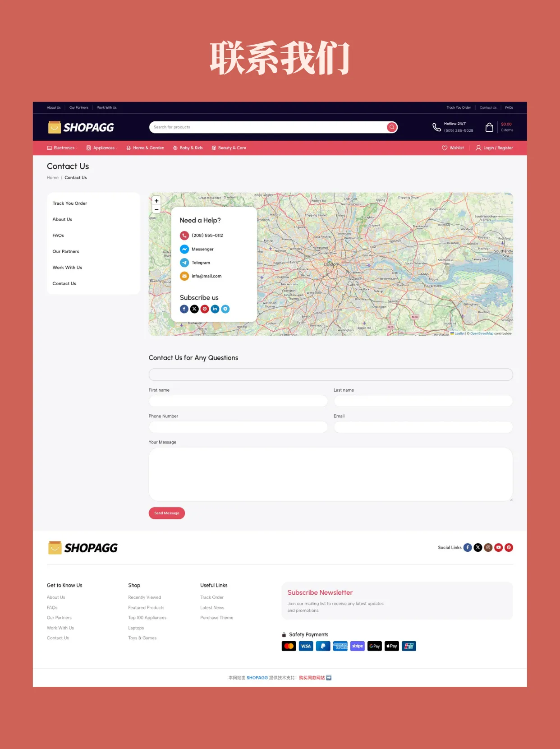
Task: Zoom in on the map
Action: pos(156,201)
